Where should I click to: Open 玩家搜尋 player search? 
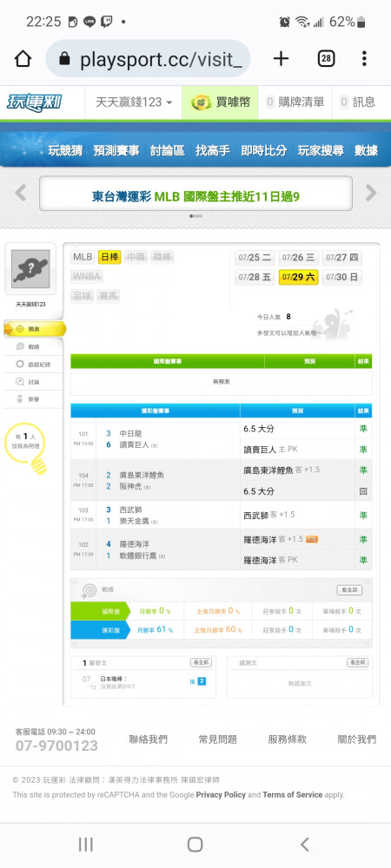tap(321, 150)
